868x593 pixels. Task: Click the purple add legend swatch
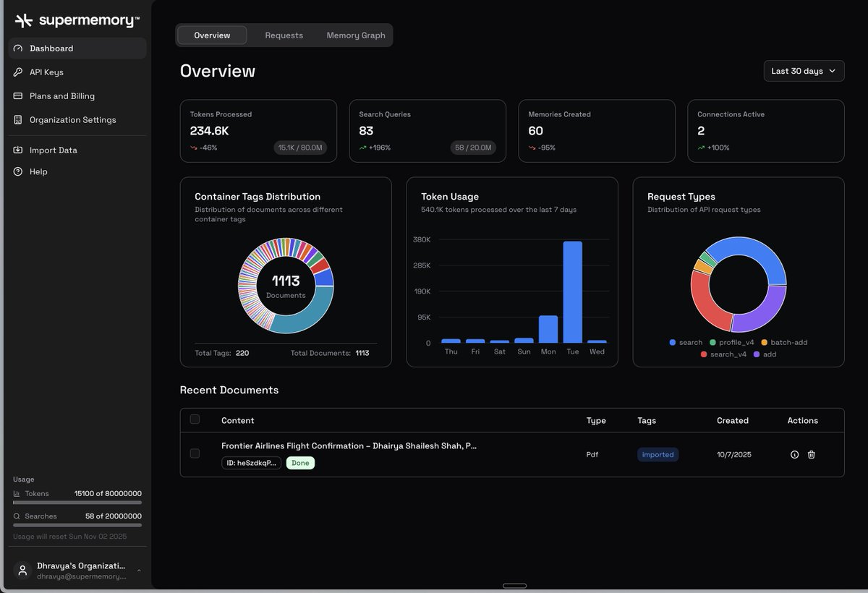tap(757, 354)
